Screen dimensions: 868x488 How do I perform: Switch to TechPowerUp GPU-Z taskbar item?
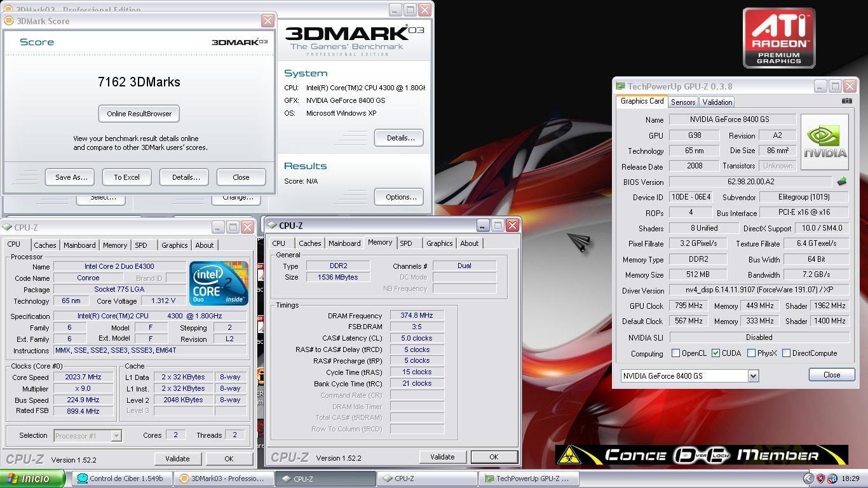(528, 478)
